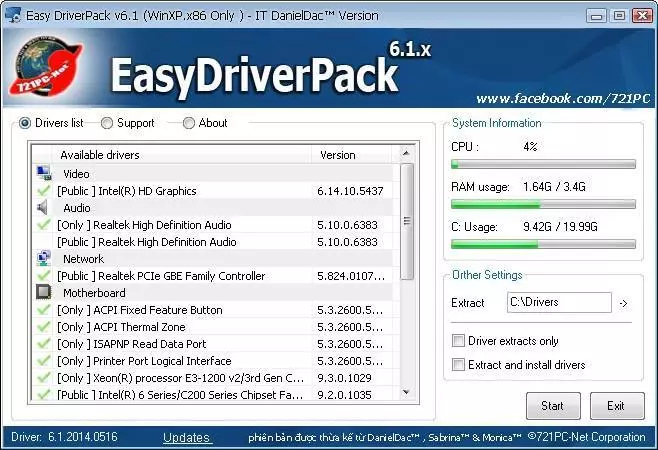Click the Motherboard category chip icon

(x=43, y=292)
